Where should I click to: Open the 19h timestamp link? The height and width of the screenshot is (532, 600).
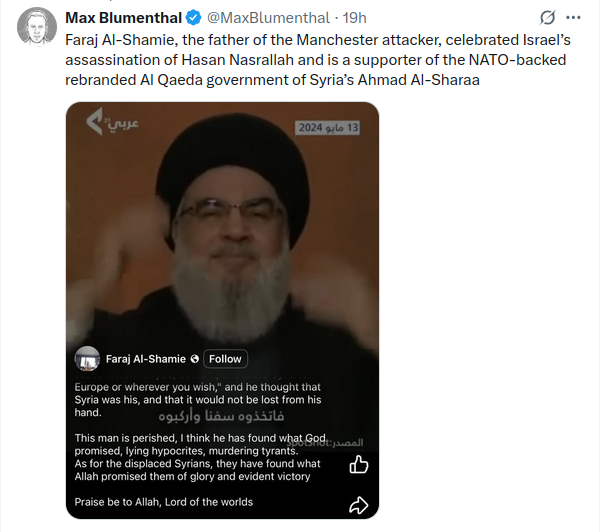pos(354,18)
